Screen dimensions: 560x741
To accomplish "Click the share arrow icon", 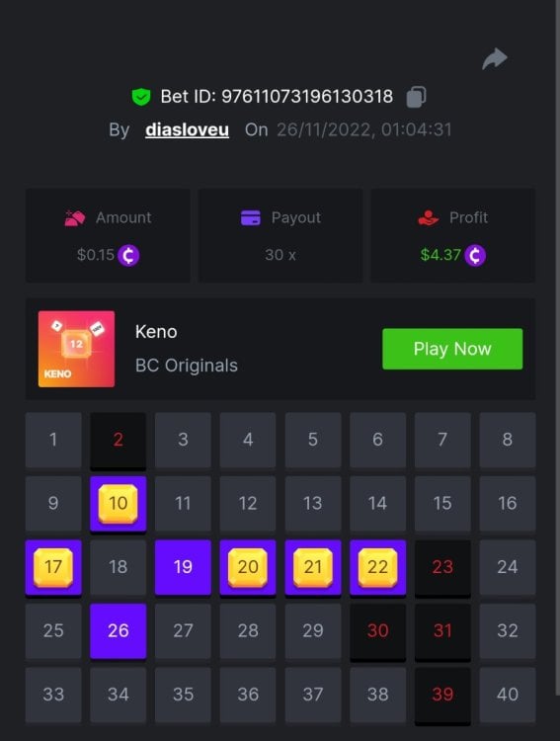I will (x=494, y=58).
